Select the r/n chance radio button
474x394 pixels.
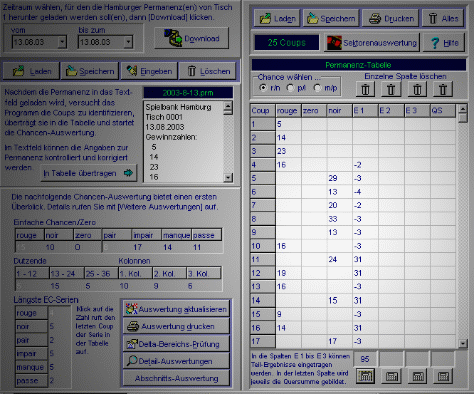click(x=263, y=88)
